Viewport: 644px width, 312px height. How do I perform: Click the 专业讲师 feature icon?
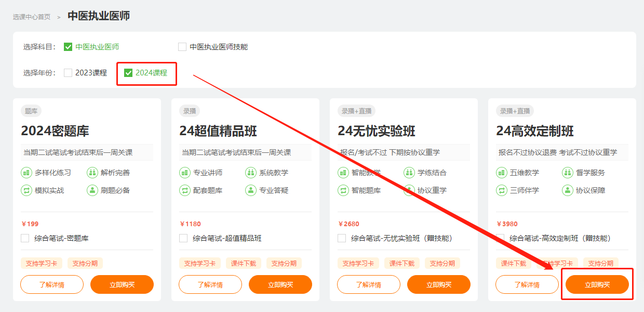pyautogui.click(x=185, y=173)
